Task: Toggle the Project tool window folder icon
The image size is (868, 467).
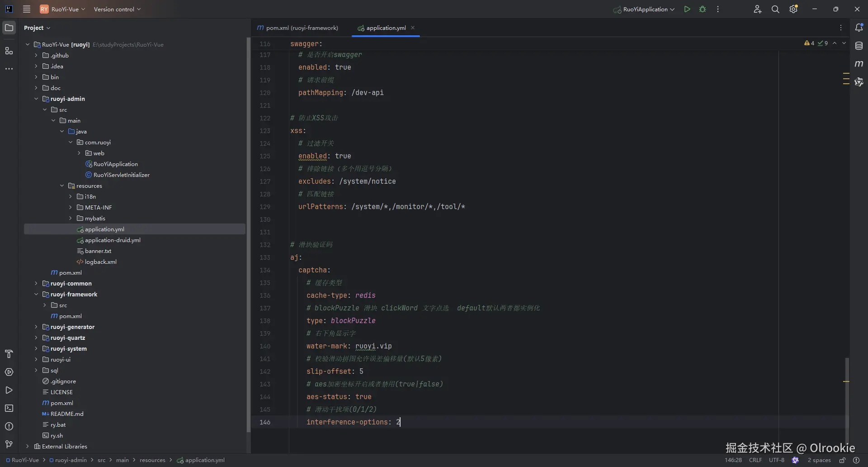Action: (9, 28)
